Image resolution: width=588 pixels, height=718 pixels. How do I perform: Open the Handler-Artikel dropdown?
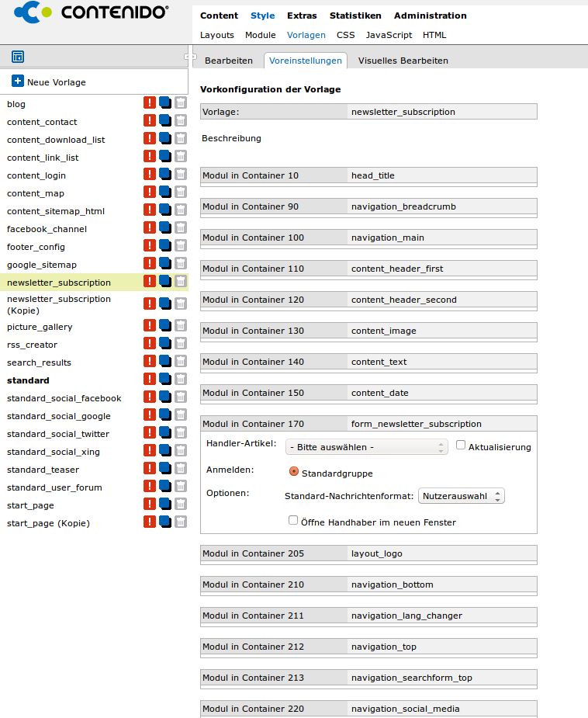pos(367,447)
